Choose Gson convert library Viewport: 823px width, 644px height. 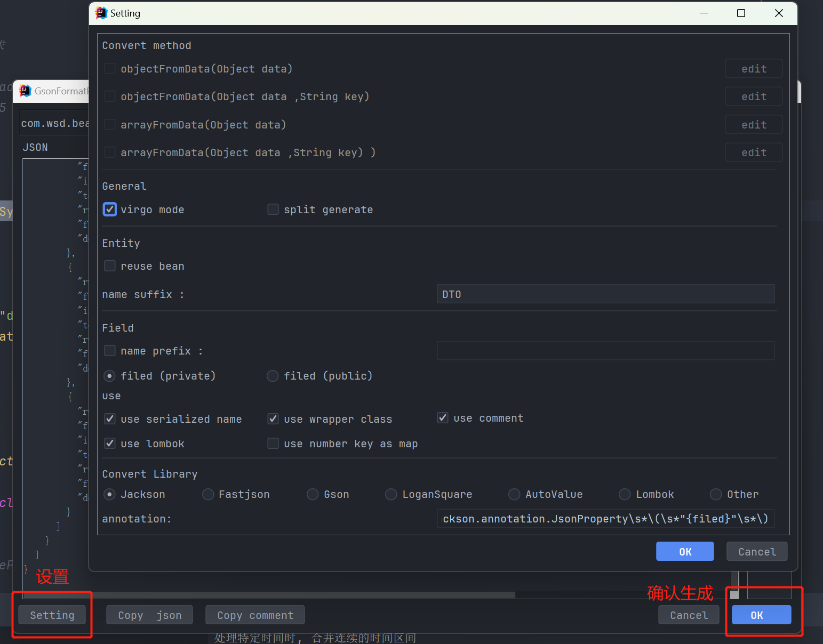point(313,494)
